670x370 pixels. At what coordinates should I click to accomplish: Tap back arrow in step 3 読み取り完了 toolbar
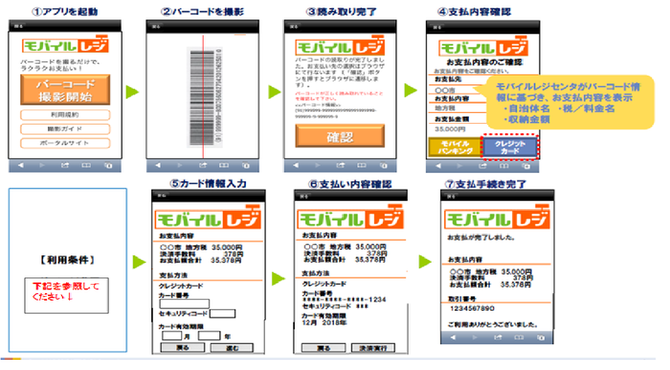coord(296,165)
